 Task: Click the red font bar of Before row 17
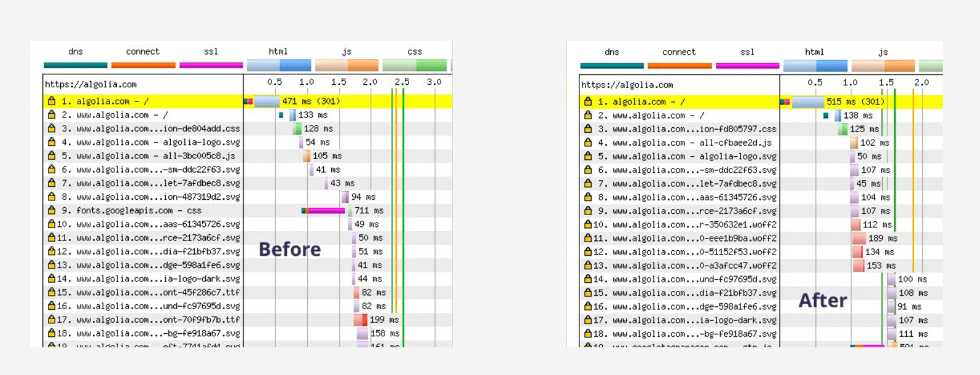361,320
